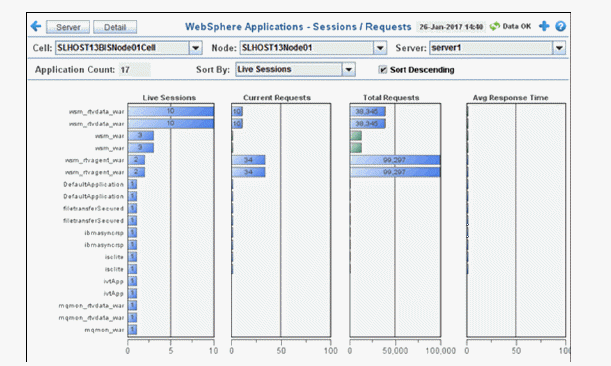Open help via the question mark icon

pos(560,26)
